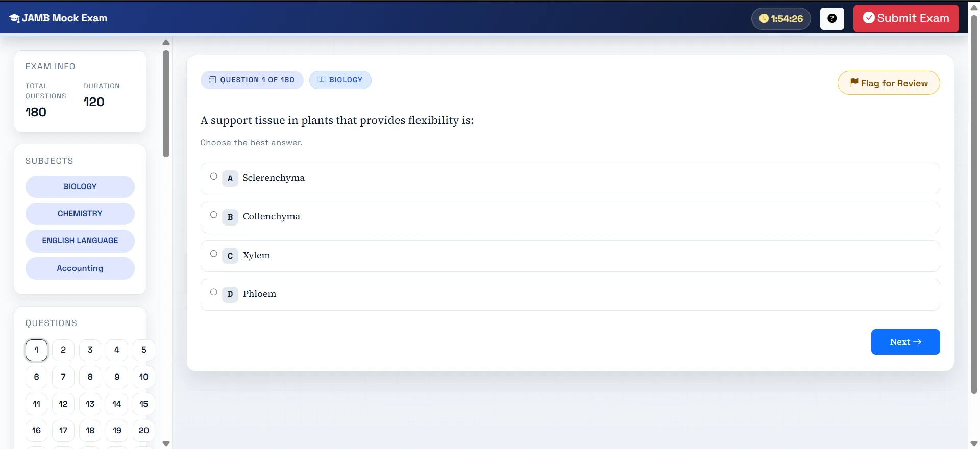
Task: Click the duration value 120
Action: 94,102
